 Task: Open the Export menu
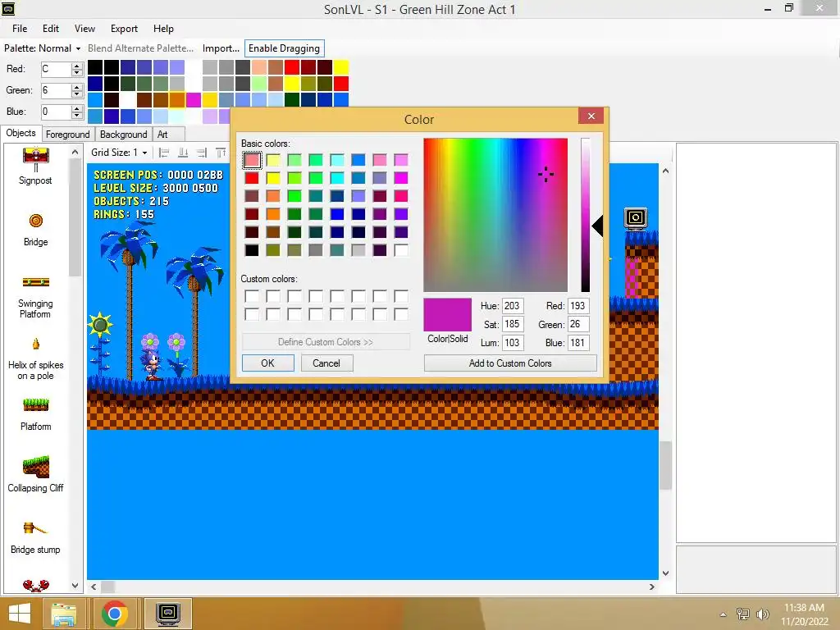pos(125,29)
